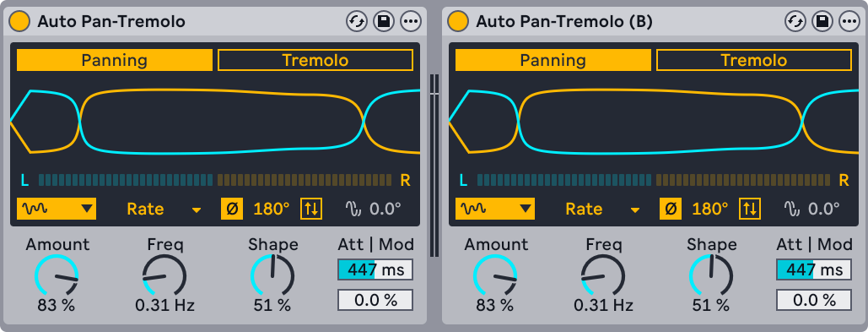
Task: Toggle the invert arrows button in Auto Pan-Tremolo
Action: pos(311,209)
